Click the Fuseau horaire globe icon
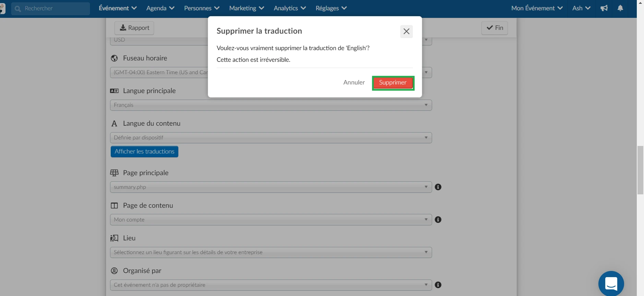 [x=114, y=58]
